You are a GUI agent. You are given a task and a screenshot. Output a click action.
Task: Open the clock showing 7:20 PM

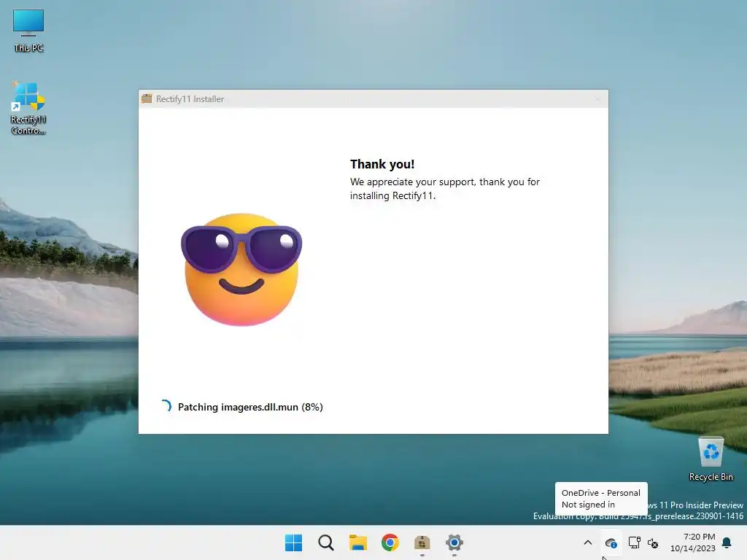click(x=693, y=542)
